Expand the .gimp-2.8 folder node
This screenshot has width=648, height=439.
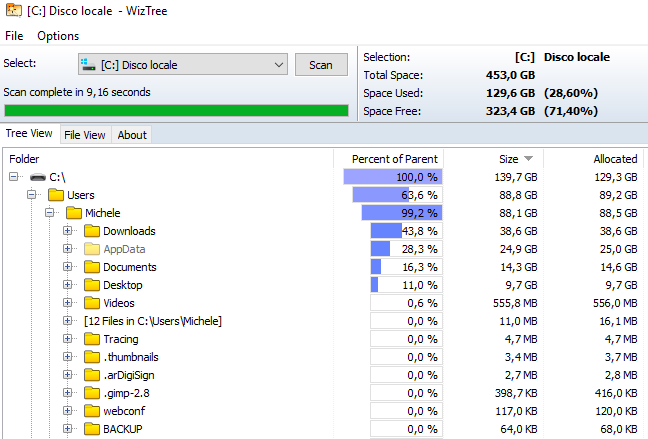click(x=67, y=392)
